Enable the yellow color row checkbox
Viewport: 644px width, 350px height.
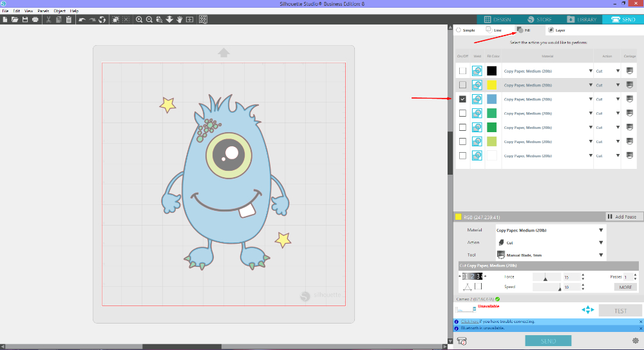coord(462,85)
